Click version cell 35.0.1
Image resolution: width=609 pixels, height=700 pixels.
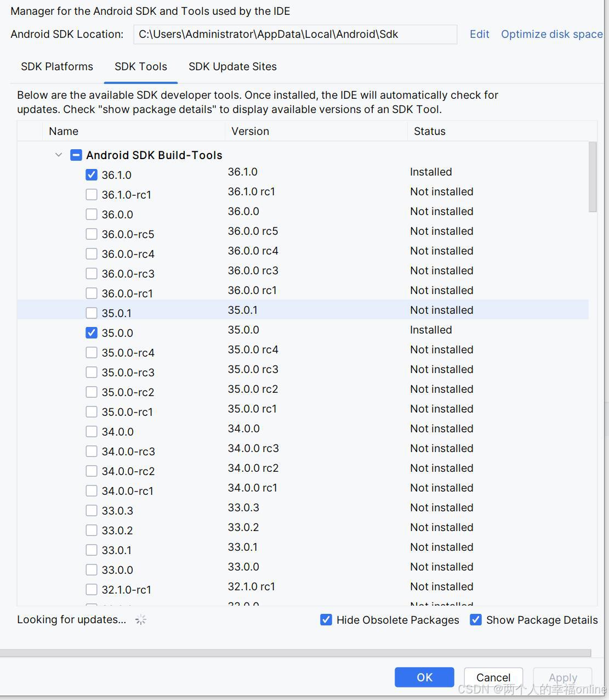[x=243, y=310]
